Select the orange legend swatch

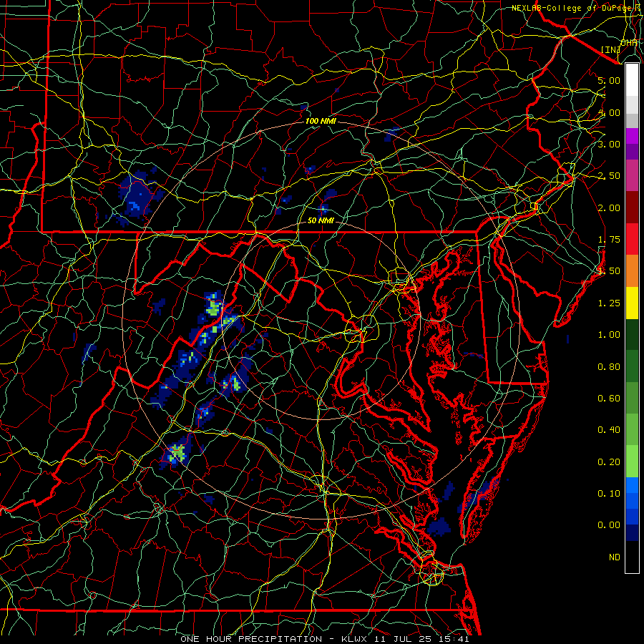[x=632, y=271]
